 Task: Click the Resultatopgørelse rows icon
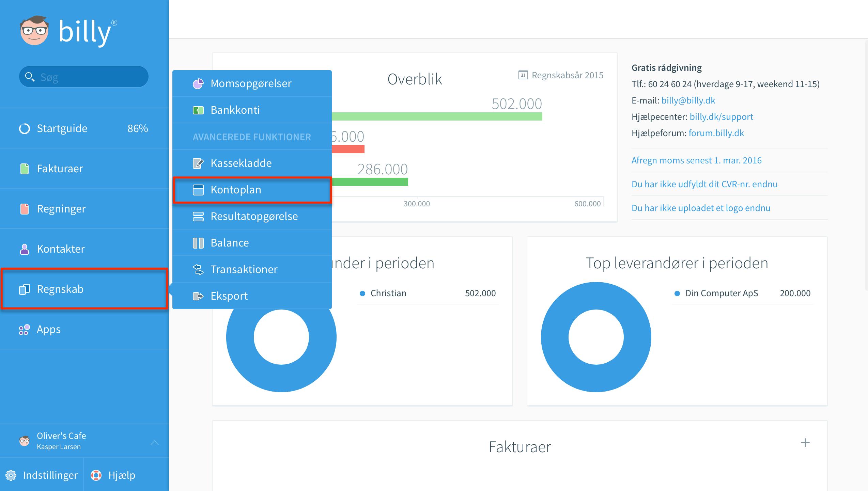point(198,216)
